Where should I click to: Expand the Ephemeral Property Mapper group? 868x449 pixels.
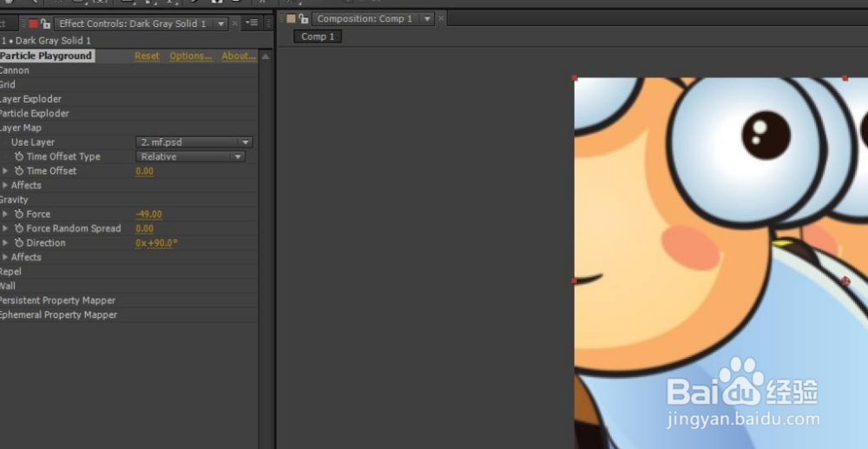tap(59, 315)
